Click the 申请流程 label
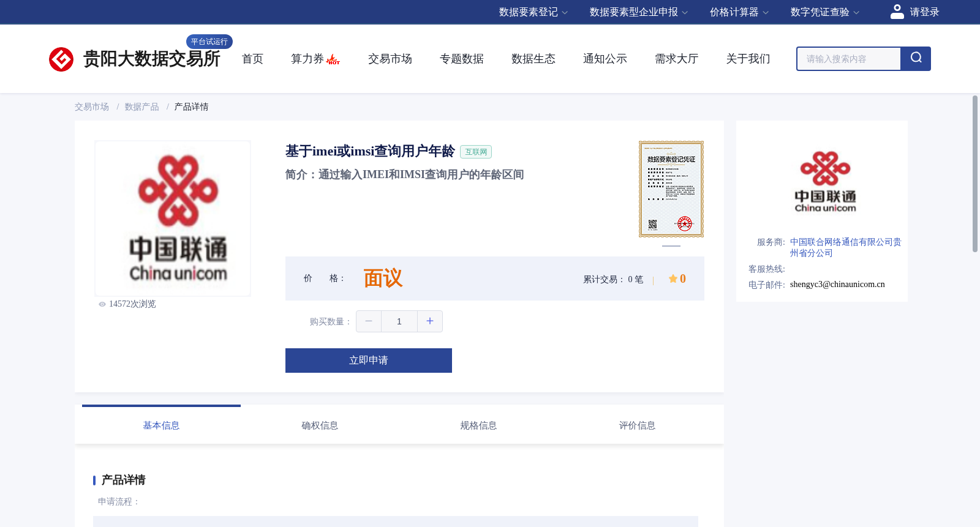This screenshot has height=527, width=980. click(x=119, y=502)
